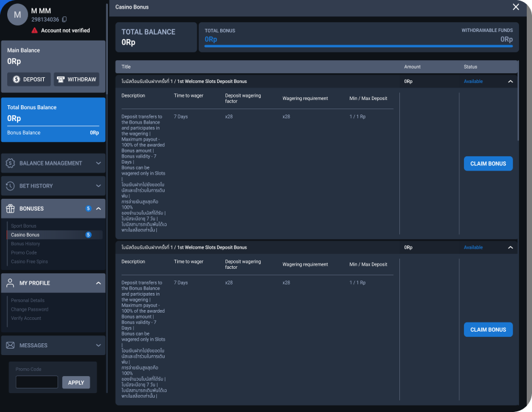Click the Promo Code input field
This screenshot has height=412, width=532.
(37, 383)
